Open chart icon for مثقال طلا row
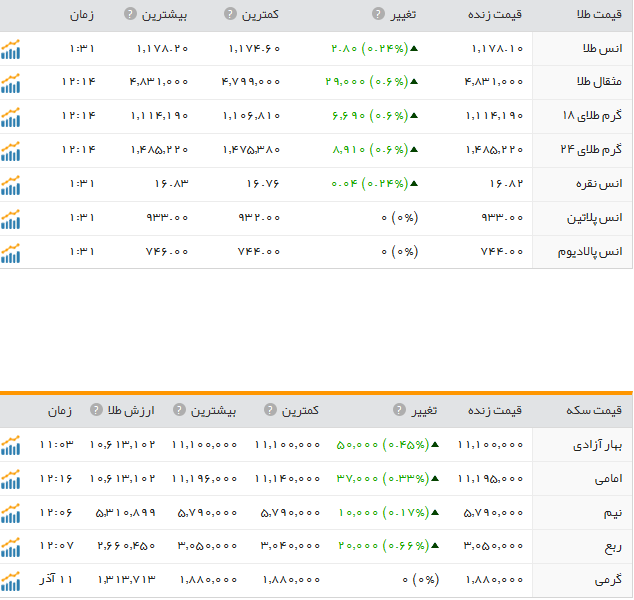This screenshot has height=600, width=634. (10, 83)
